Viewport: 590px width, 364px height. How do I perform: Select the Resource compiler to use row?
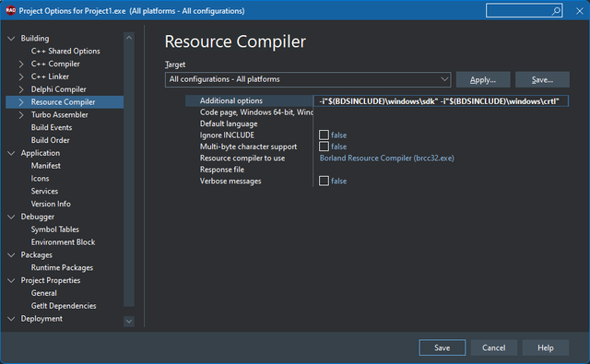(242, 159)
